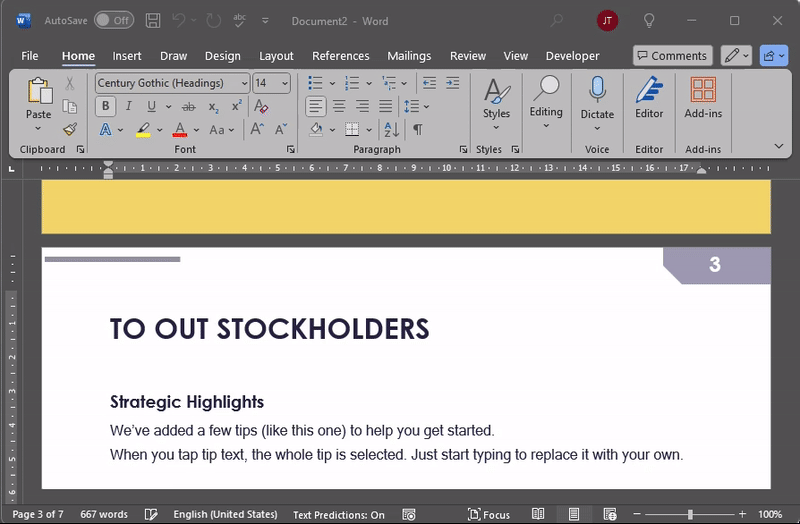The width and height of the screenshot is (800, 524).
Task: Expand the Borders dropdown arrow
Action: click(369, 130)
